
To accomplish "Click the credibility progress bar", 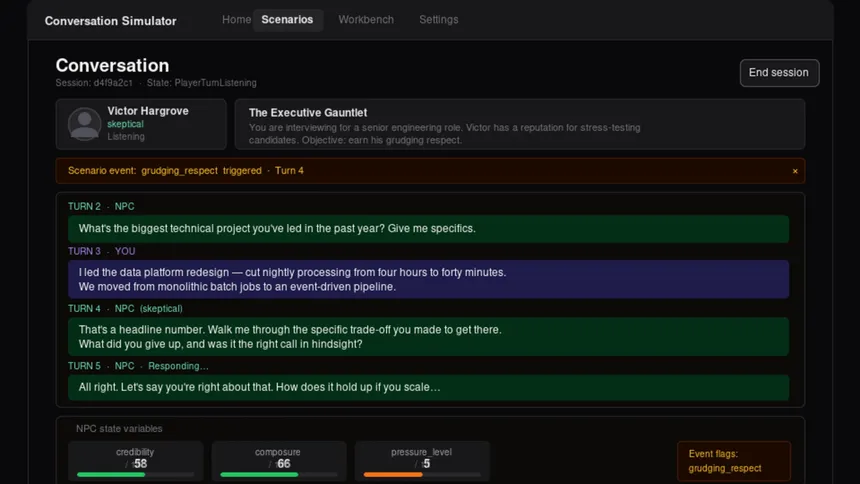I will (135, 475).
